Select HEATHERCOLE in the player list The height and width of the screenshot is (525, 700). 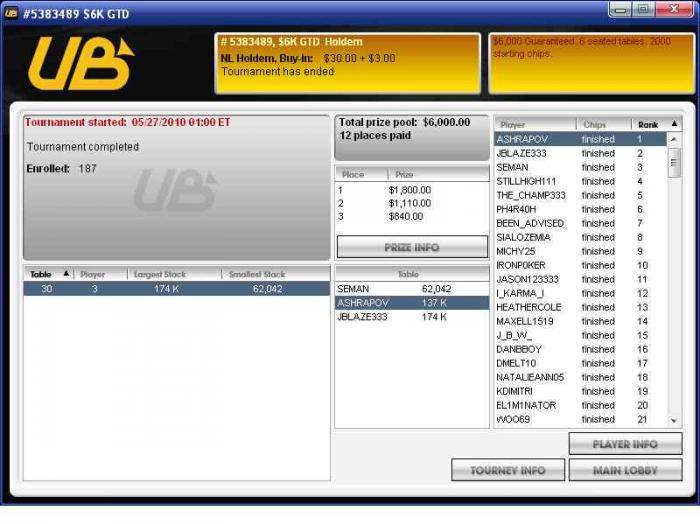point(580,307)
